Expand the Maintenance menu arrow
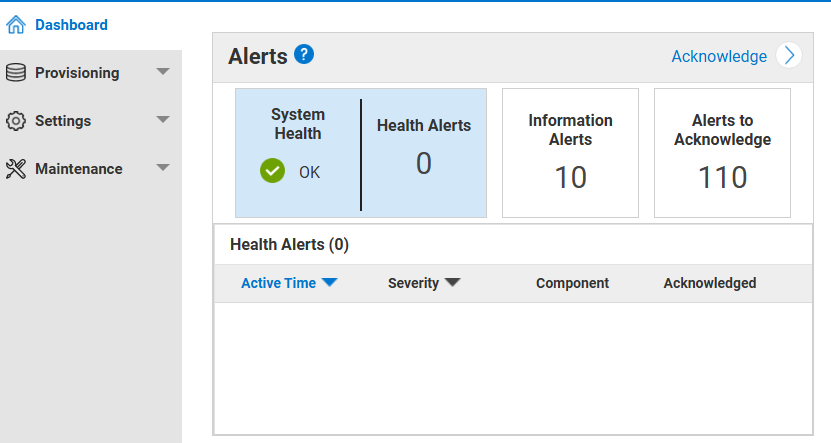 [x=163, y=168]
